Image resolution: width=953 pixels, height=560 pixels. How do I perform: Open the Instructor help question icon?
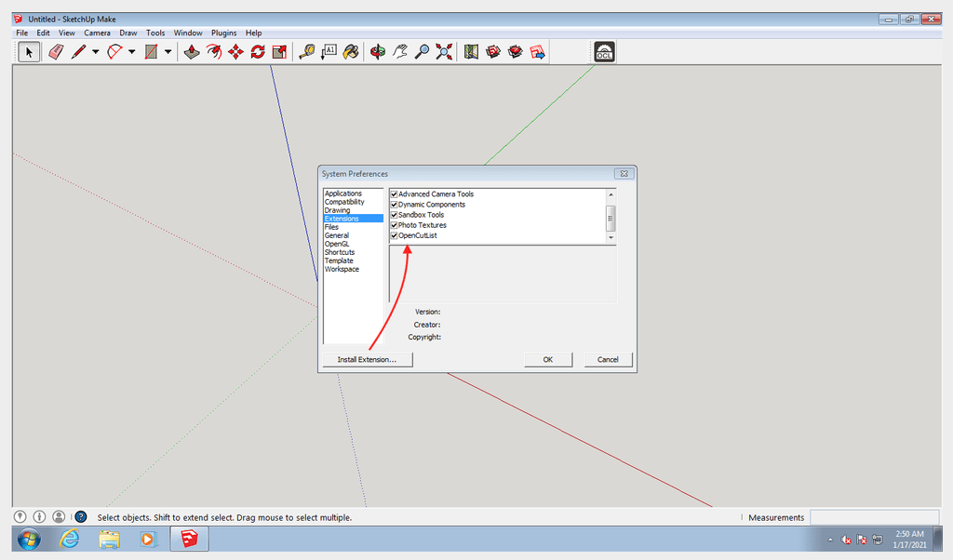pyautogui.click(x=81, y=517)
